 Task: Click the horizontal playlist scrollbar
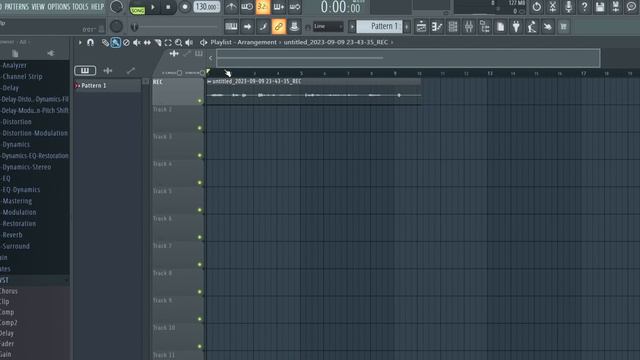[x=408, y=58]
